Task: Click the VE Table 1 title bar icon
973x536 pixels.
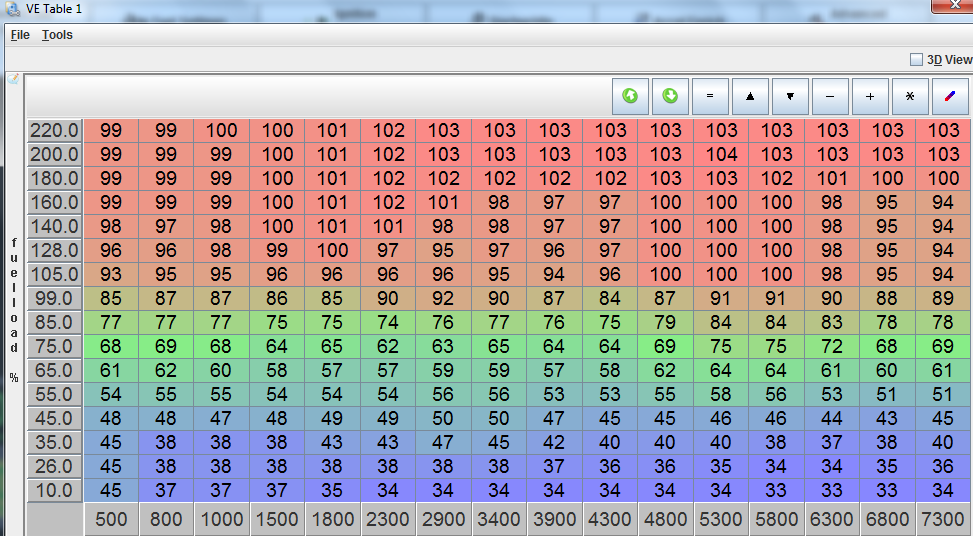Action: tap(14, 9)
